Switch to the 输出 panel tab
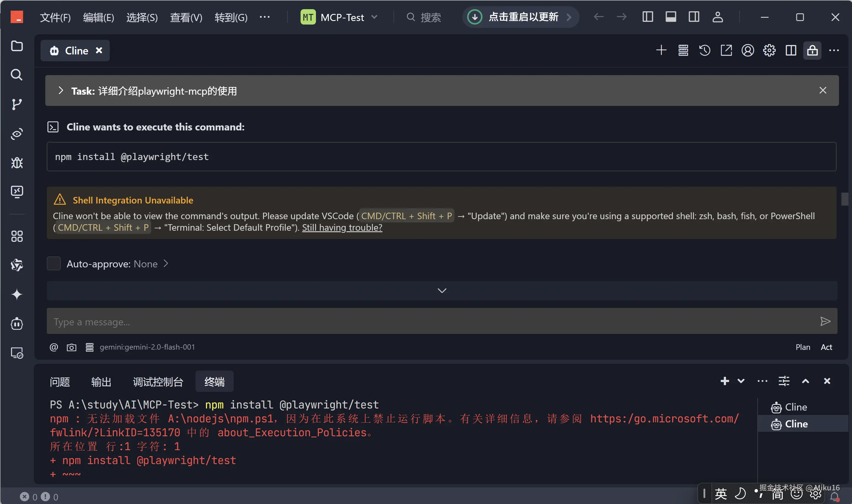The width and height of the screenshot is (852, 504). [101, 382]
